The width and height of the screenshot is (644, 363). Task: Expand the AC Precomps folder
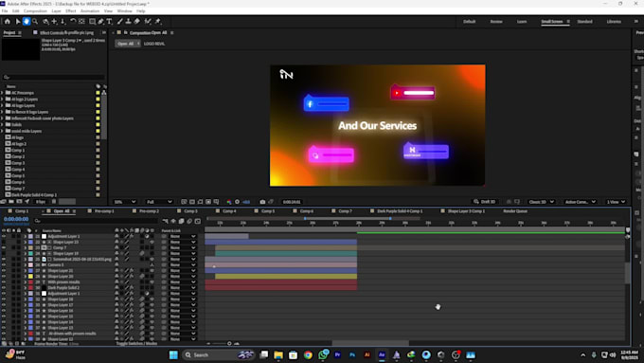click(x=3, y=93)
